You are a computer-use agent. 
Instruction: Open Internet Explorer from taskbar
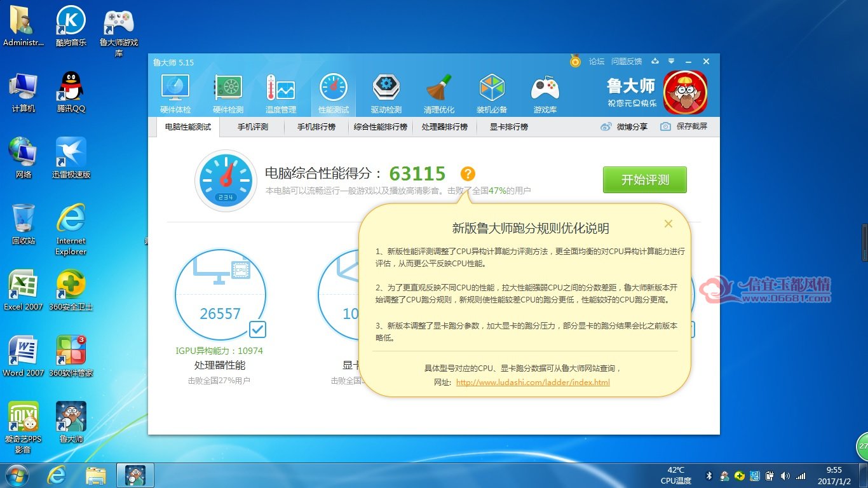click(58, 475)
